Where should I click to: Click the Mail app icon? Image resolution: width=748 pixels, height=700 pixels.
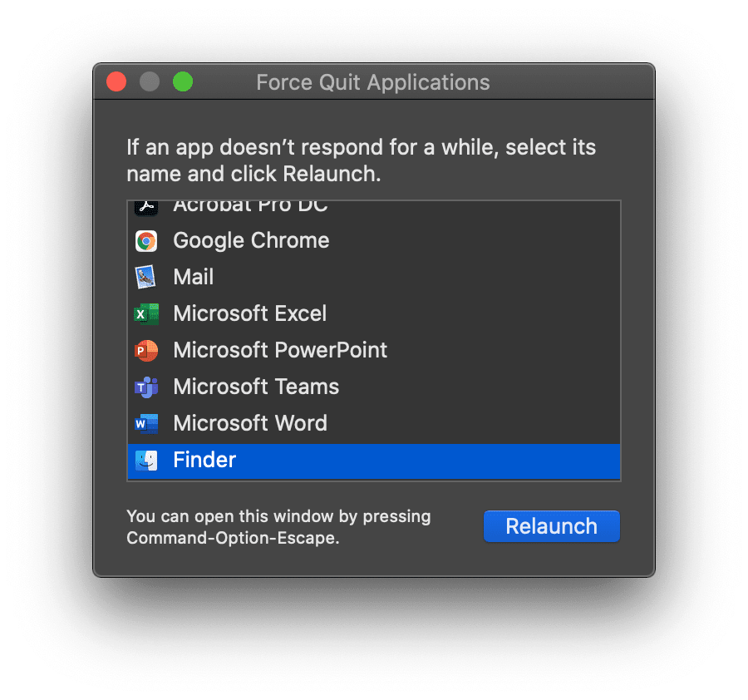(146, 277)
